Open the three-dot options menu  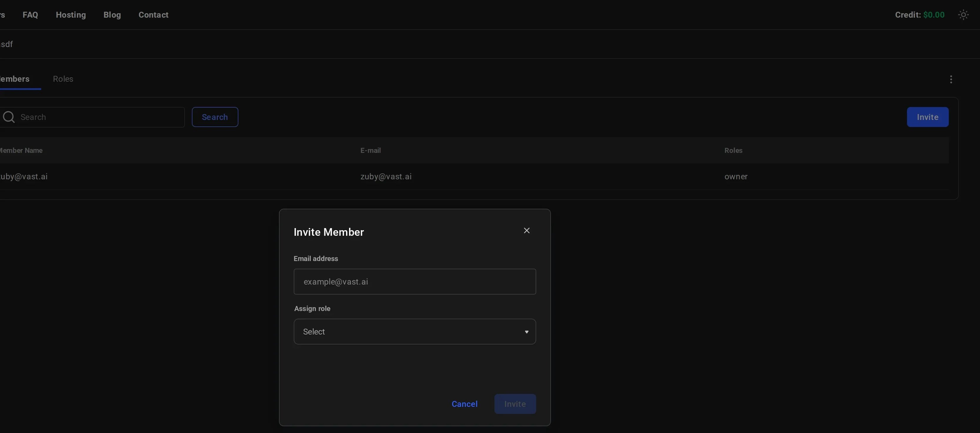click(951, 79)
